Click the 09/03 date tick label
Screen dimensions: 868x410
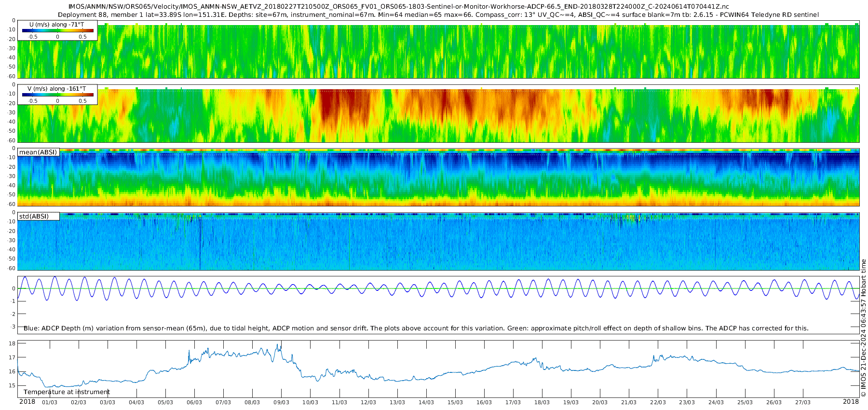[281, 402]
